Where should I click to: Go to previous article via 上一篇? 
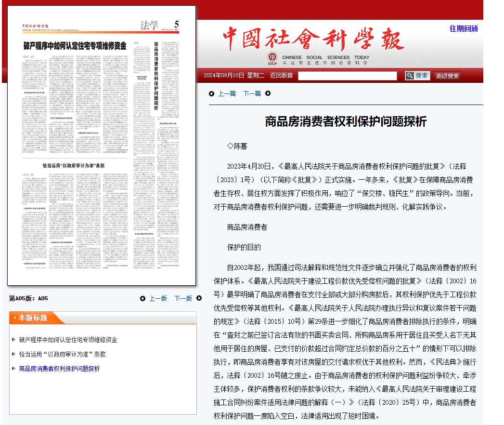(227, 93)
